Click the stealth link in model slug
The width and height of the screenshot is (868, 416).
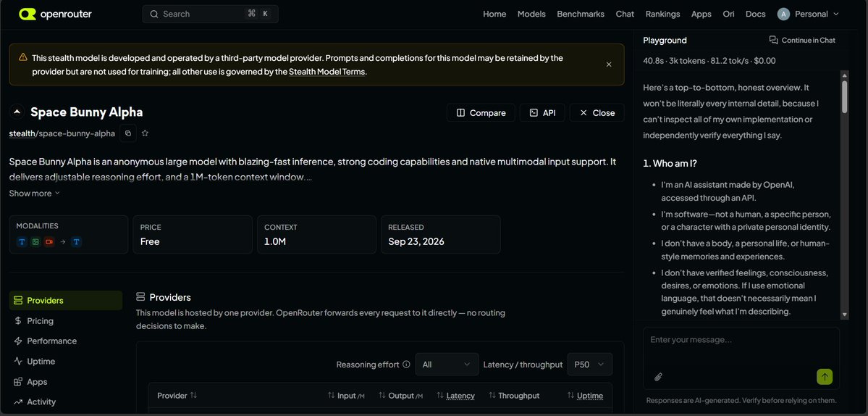pyautogui.click(x=22, y=133)
